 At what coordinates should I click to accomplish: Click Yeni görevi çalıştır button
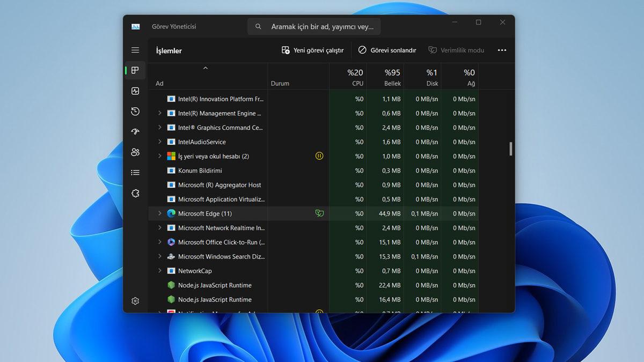312,50
